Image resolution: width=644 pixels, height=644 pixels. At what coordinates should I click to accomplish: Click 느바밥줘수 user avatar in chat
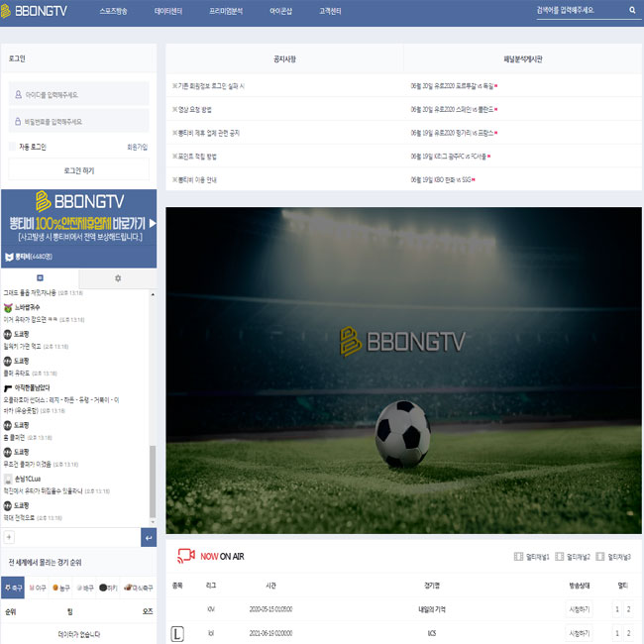8,307
